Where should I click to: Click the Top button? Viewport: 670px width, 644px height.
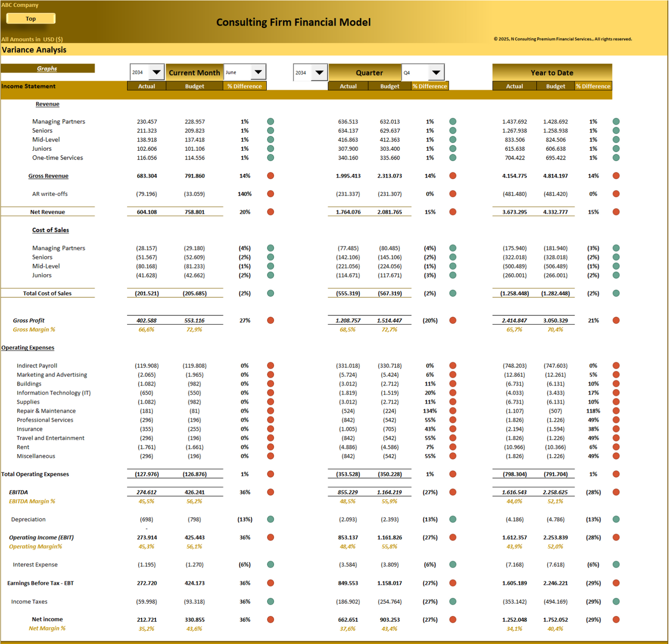click(x=31, y=19)
